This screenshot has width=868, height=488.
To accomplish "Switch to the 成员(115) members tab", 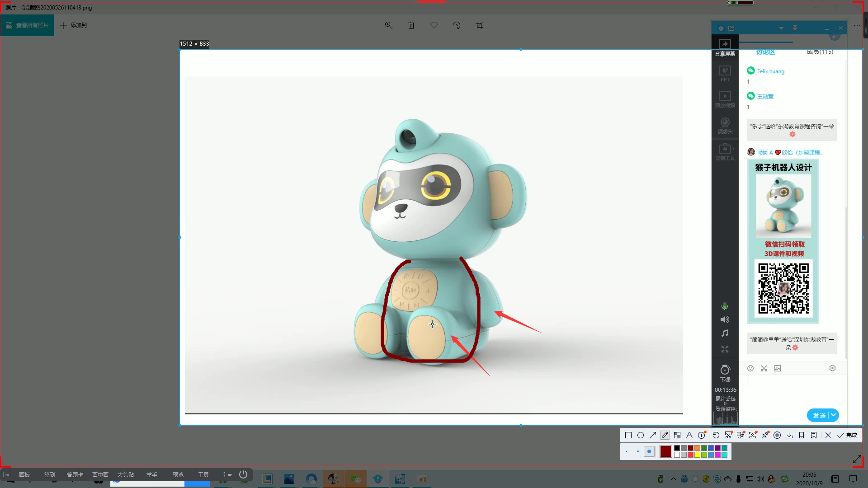I will pos(820,52).
